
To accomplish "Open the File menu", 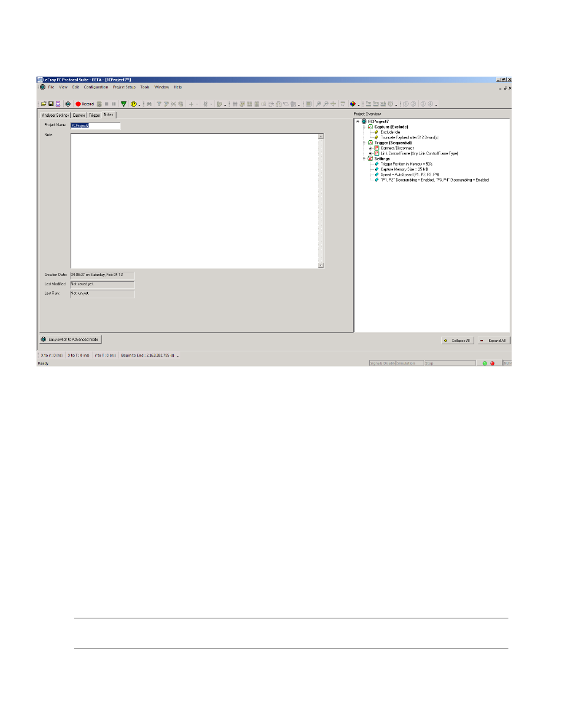I will point(51,87).
